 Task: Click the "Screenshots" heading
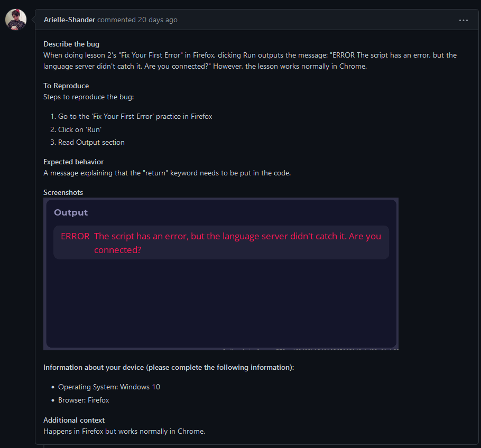[63, 192]
